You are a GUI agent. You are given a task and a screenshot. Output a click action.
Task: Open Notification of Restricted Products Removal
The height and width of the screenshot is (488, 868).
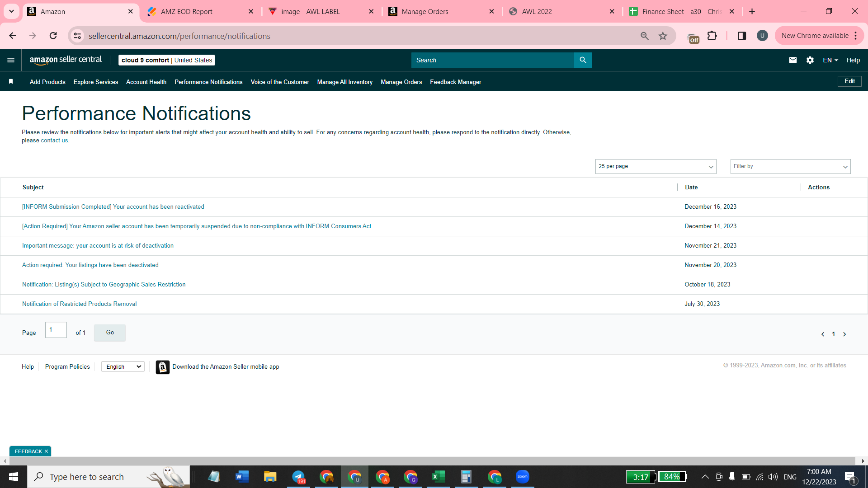(80, 304)
